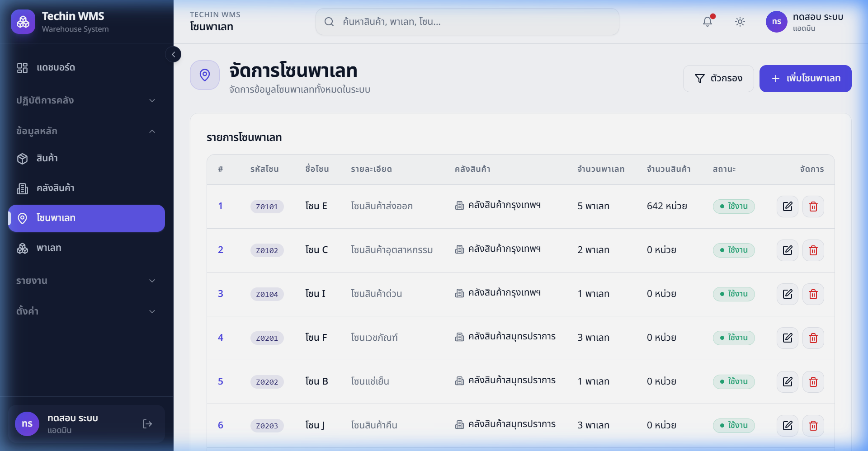Click zone code badge Z0101

267,207
